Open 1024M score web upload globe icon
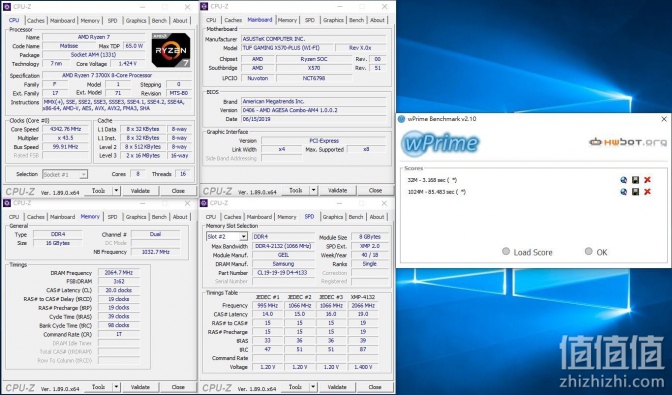 pos(624,192)
